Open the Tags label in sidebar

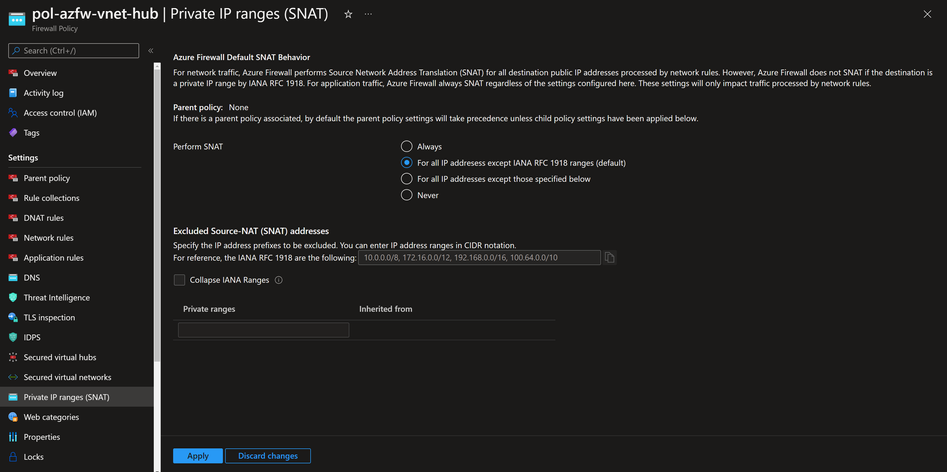[x=31, y=133]
